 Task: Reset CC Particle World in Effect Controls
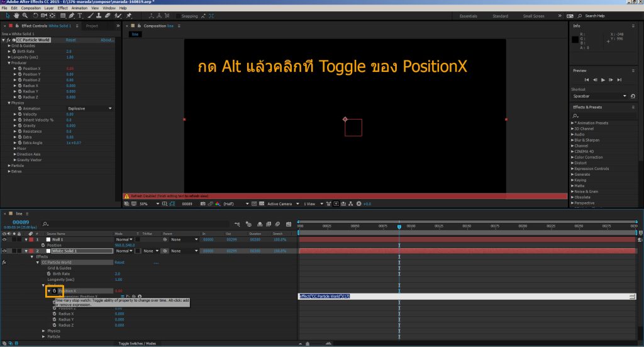point(71,40)
